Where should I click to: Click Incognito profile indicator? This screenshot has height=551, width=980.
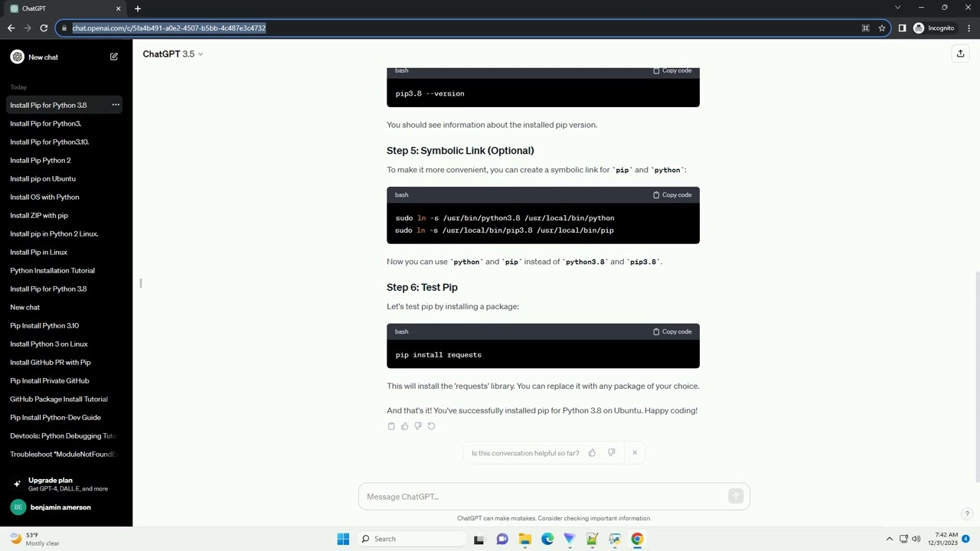point(934,28)
